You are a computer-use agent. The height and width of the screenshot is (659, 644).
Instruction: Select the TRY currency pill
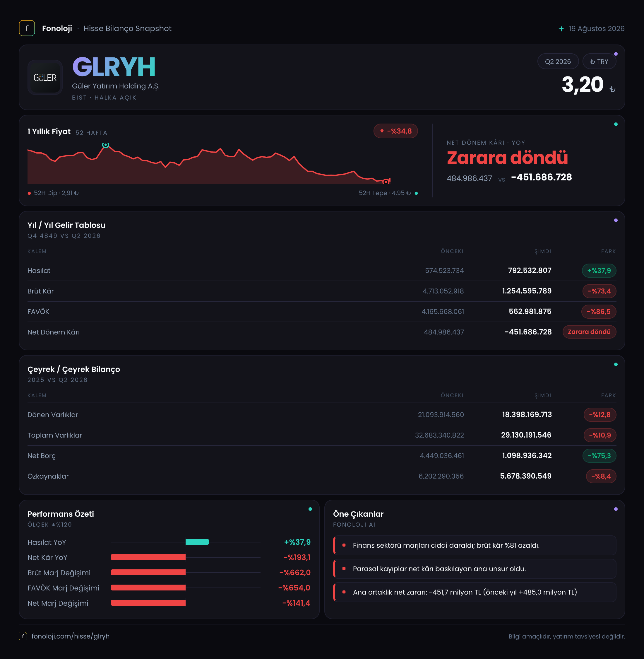coord(599,62)
